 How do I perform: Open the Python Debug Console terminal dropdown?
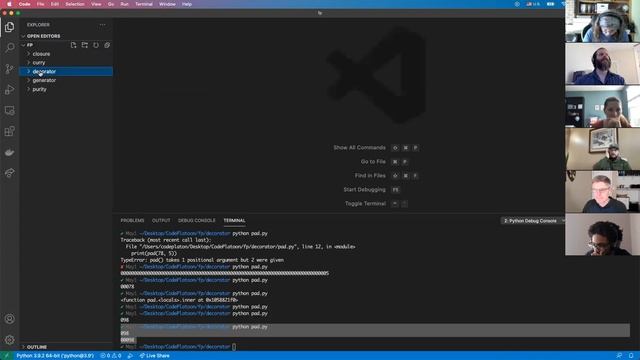coord(532,221)
